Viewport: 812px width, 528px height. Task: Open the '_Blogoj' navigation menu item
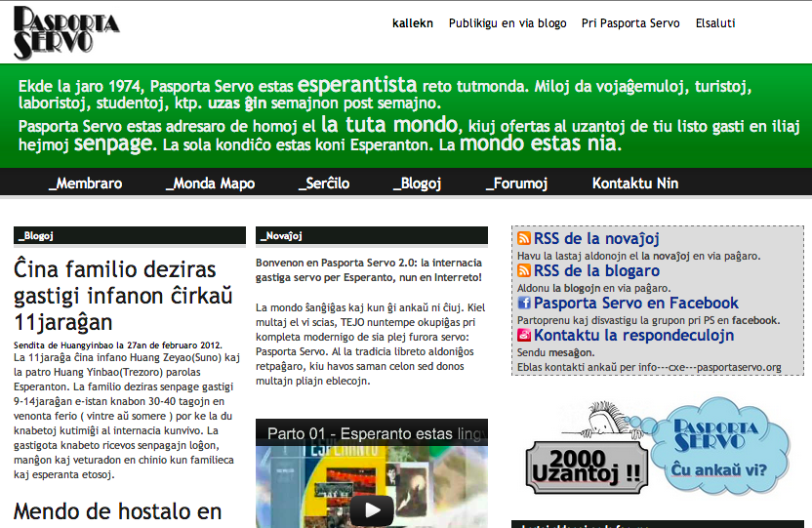(x=417, y=183)
